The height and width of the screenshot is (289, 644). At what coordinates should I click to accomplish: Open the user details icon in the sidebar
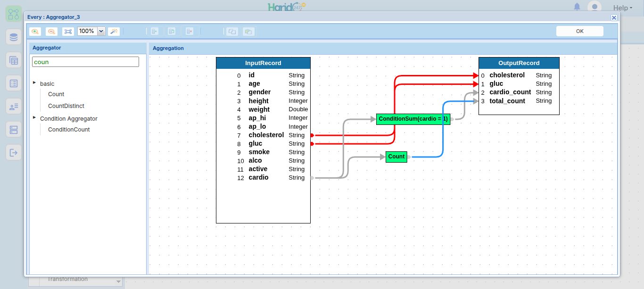tap(14, 107)
